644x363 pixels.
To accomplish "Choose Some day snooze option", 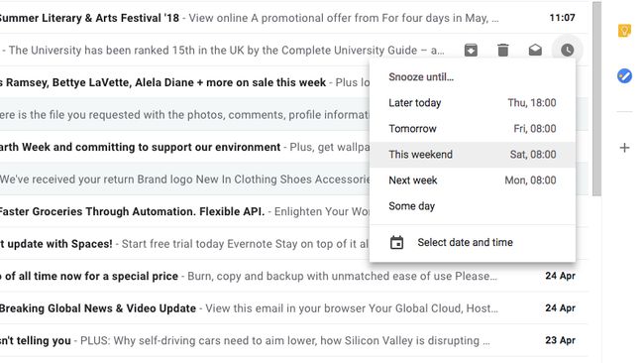I will [473, 206].
